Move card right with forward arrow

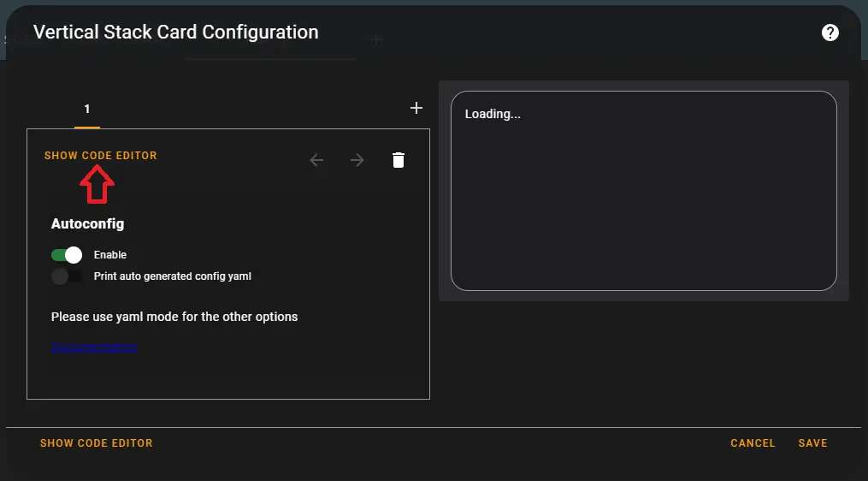[x=357, y=160]
